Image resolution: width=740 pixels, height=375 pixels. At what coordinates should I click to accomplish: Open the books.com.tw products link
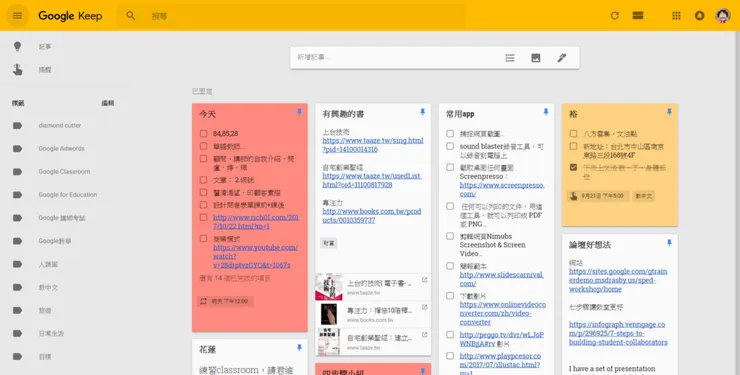[x=371, y=216]
